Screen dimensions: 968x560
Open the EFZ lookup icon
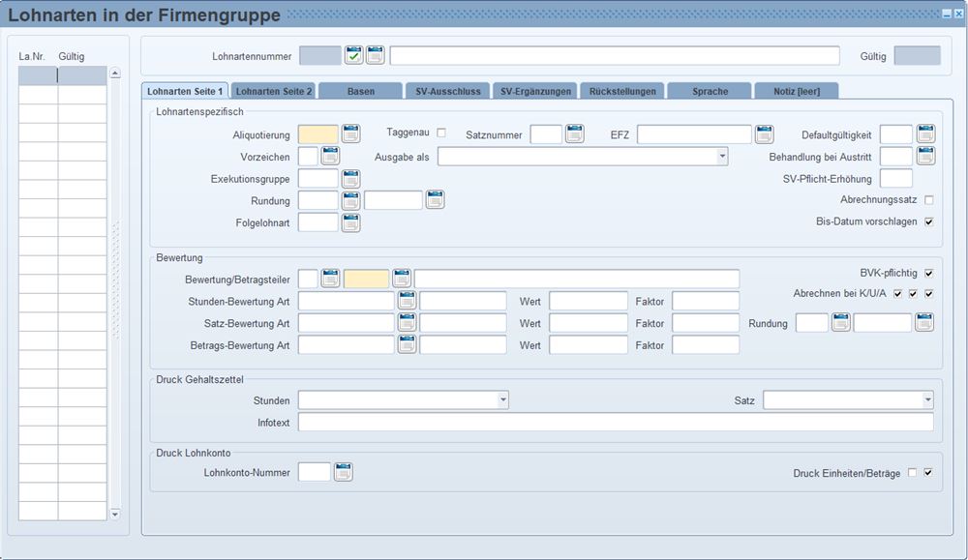click(x=765, y=133)
